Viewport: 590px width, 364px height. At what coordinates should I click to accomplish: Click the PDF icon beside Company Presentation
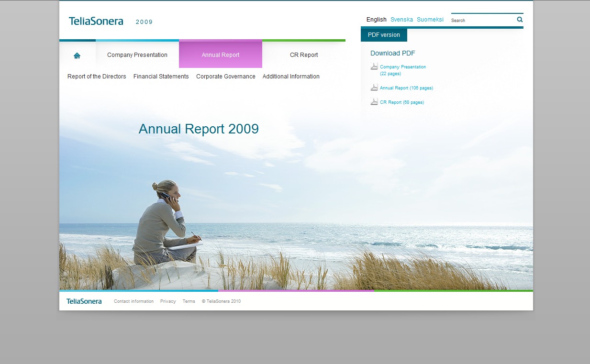coord(374,66)
